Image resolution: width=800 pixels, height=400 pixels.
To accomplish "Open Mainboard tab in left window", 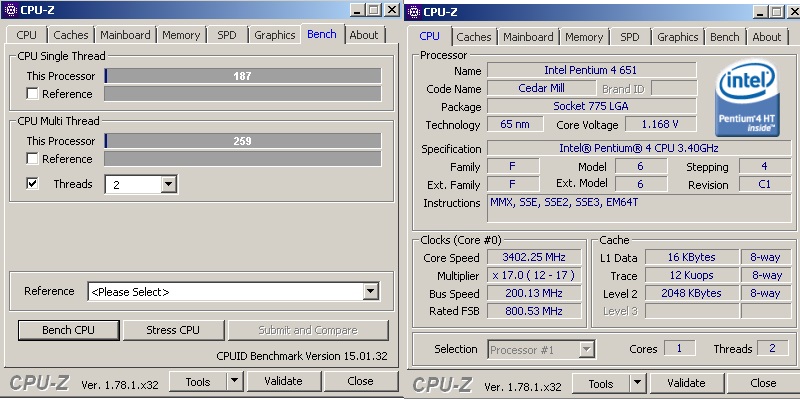I will (x=126, y=35).
